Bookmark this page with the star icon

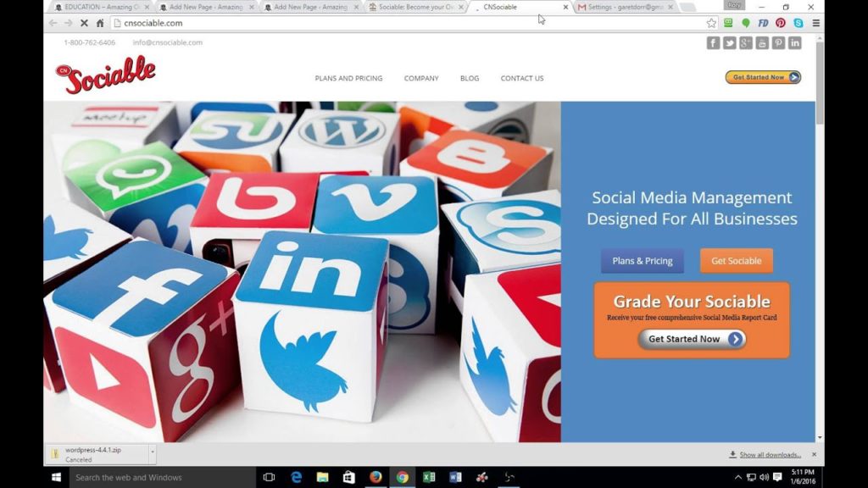711,23
